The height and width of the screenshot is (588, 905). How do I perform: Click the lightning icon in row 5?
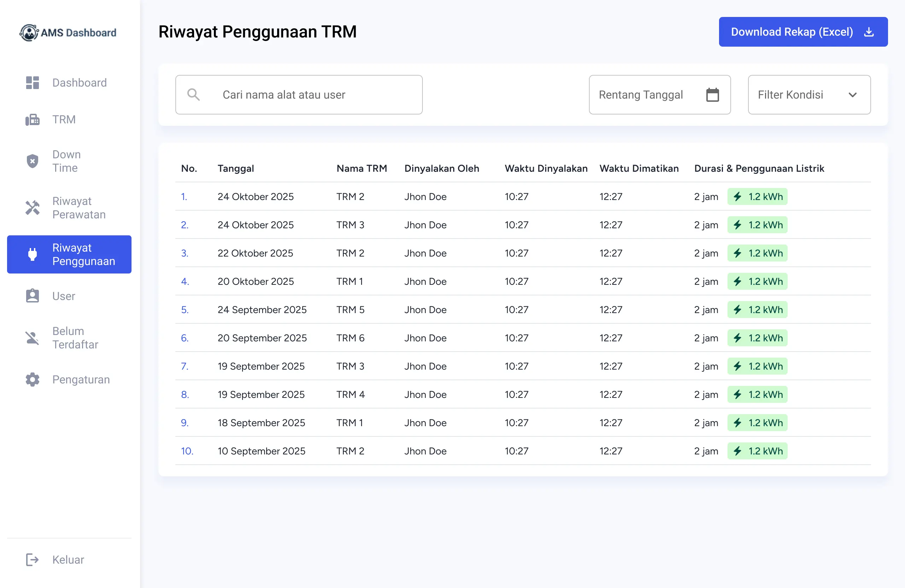(x=737, y=310)
